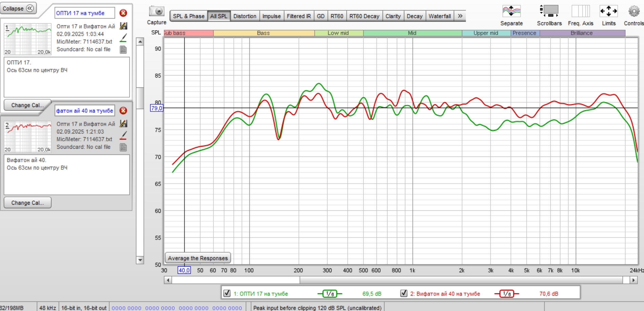This screenshot has width=644, height=311.
Task: Click the Sub bass band label
Action: pos(188,33)
